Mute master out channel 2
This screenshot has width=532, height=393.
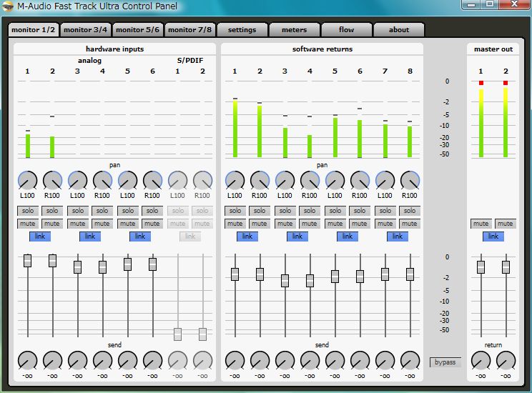click(x=506, y=224)
